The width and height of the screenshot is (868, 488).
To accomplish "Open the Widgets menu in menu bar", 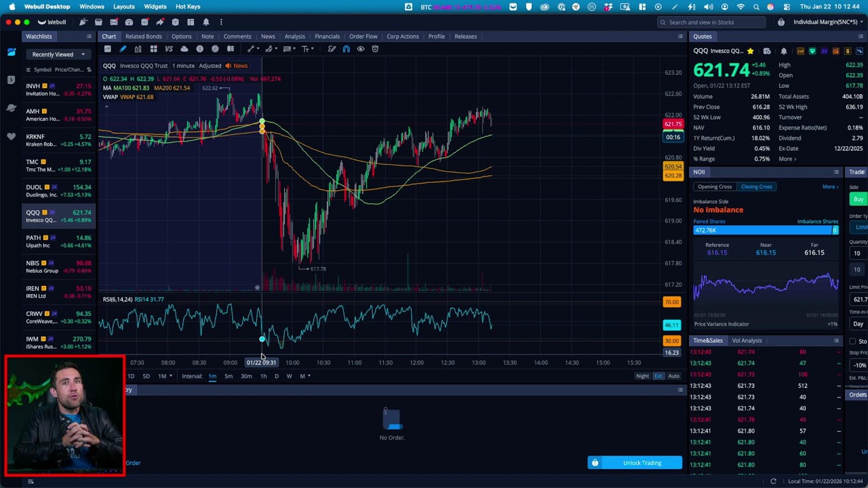I will tap(155, 7).
